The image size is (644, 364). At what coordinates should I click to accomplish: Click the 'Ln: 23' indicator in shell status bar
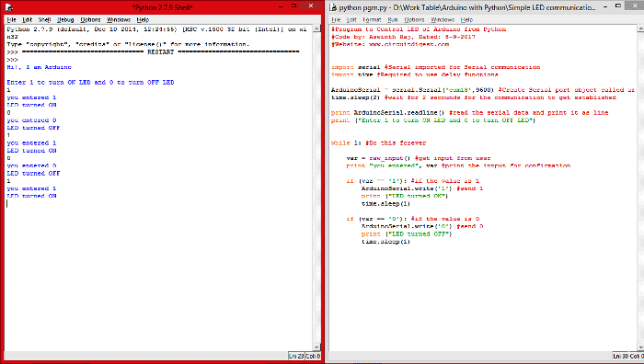[296, 357]
